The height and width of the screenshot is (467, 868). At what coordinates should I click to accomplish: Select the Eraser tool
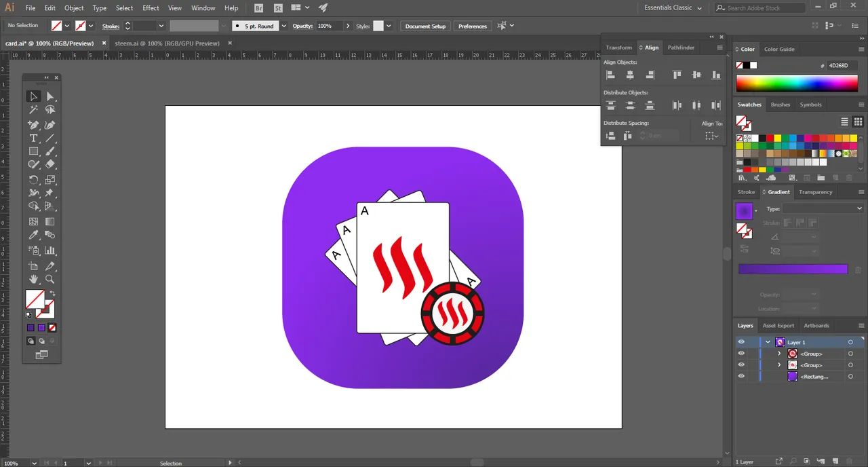tap(50, 164)
